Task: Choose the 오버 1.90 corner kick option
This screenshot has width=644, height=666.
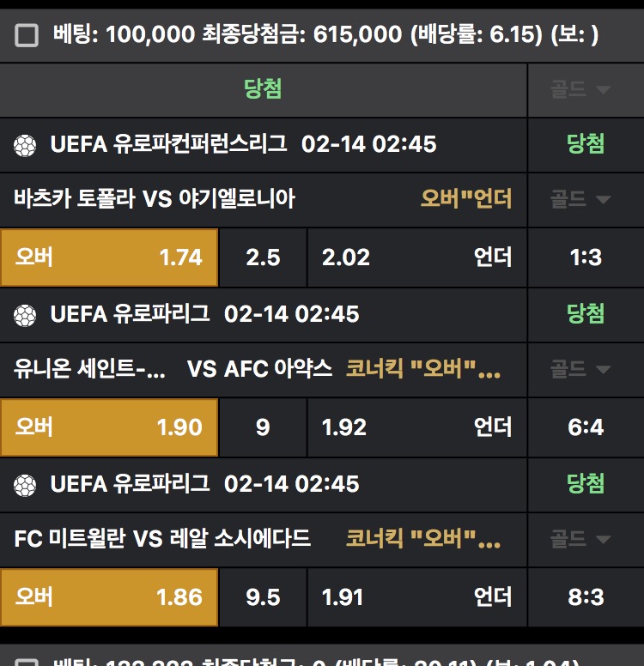Action: (x=109, y=427)
